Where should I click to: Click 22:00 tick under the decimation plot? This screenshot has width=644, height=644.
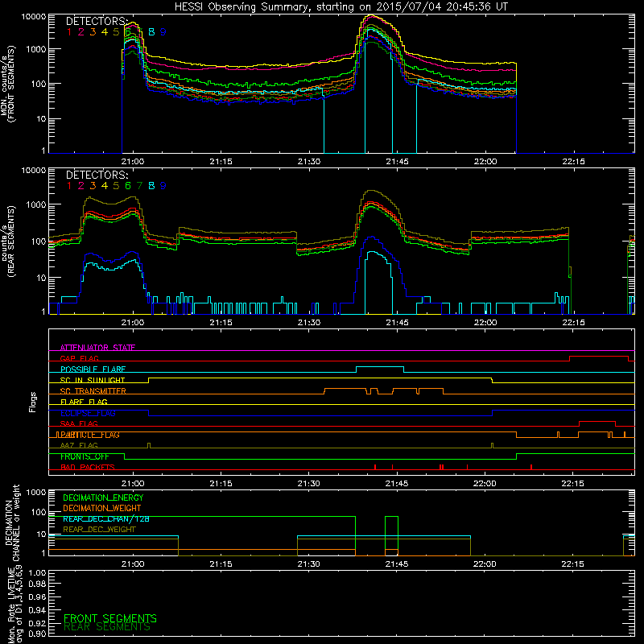pyautogui.click(x=485, y=564)
